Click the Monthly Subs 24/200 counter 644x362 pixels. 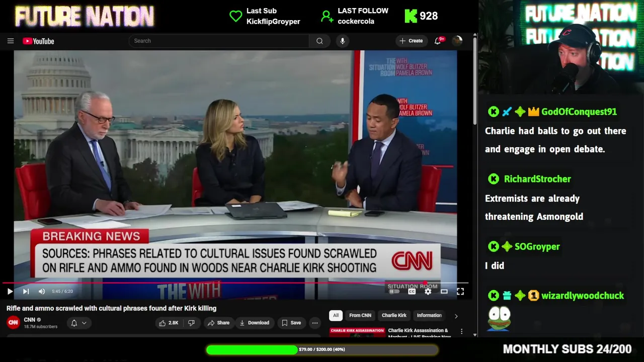(x=567, y=349)
